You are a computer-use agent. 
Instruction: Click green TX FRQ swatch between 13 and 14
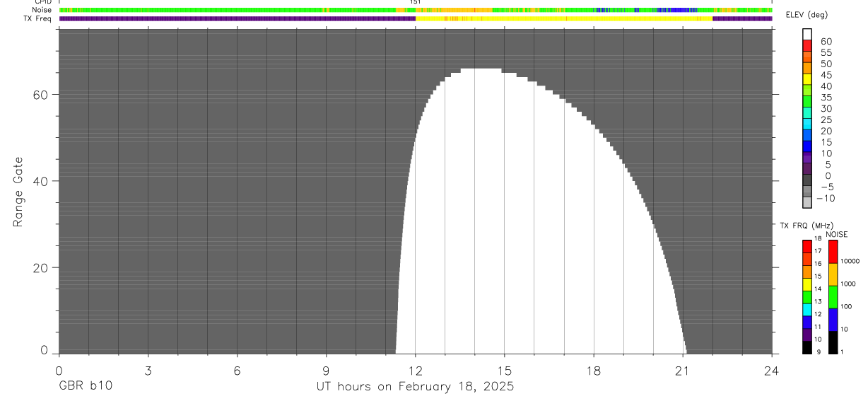807,297
